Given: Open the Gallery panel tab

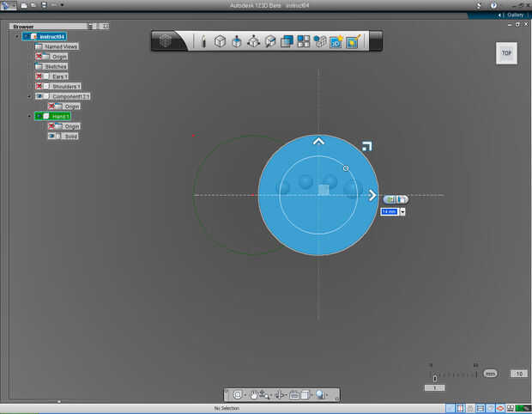Looking at the screenshot, I should (514, 15).
